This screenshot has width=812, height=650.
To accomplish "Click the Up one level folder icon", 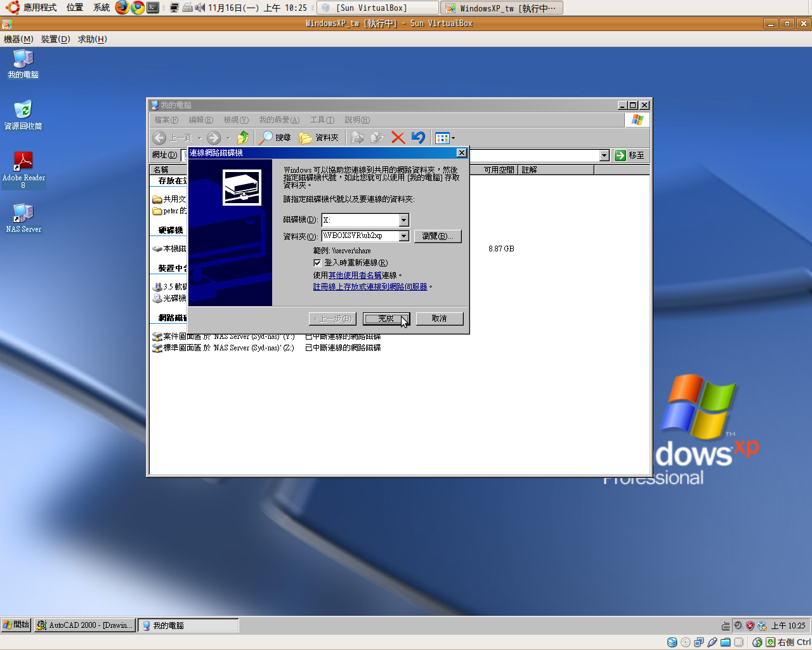I will pos(243,138).
